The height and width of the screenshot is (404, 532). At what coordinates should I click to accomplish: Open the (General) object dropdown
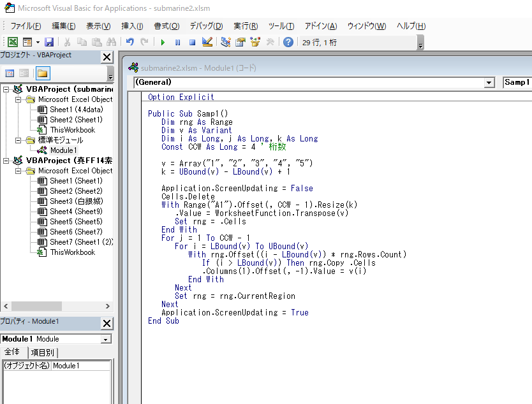point(489,82)
